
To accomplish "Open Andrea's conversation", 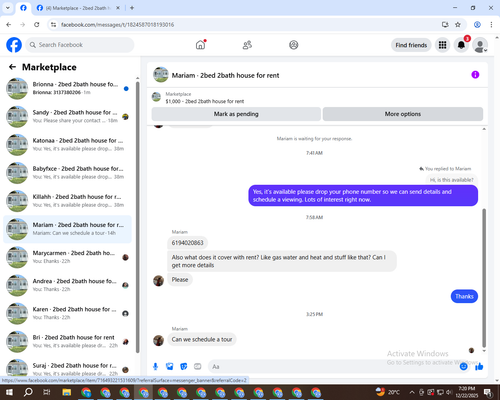I will [x=67, y=285].
